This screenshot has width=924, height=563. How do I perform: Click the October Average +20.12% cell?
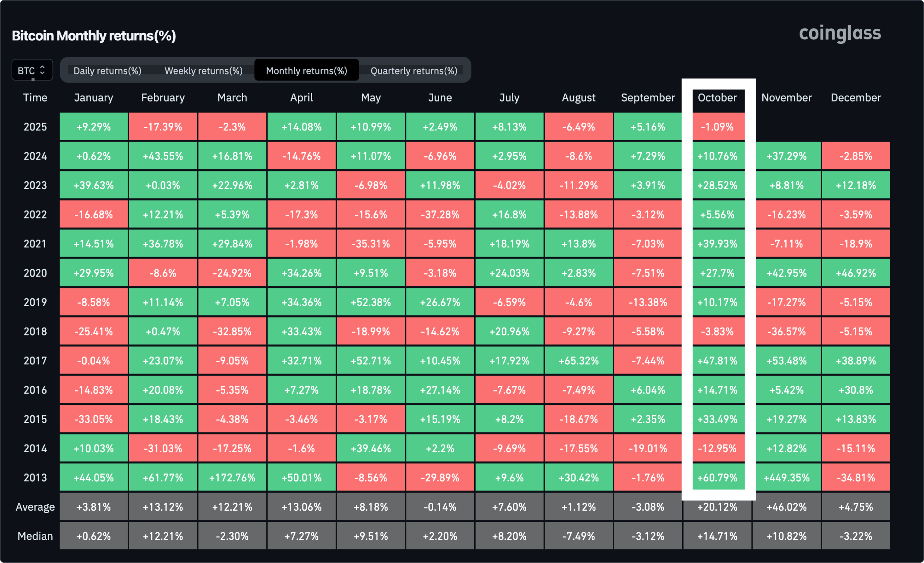click(x=717, y=507)
